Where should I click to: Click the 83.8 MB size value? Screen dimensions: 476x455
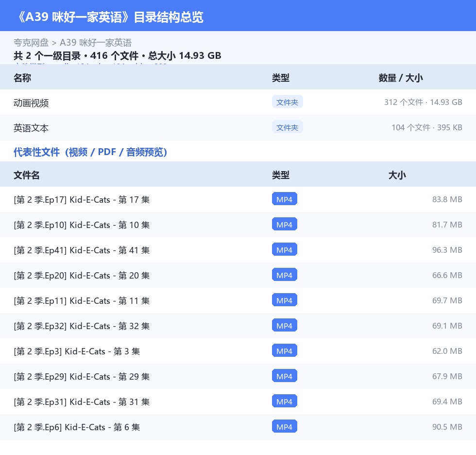coord(447,199)
